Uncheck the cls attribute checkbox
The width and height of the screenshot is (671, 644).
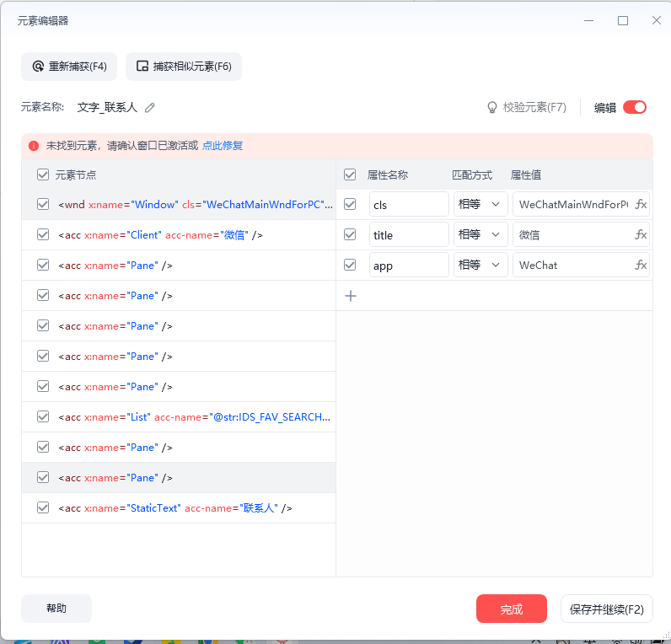click(350, 204)
